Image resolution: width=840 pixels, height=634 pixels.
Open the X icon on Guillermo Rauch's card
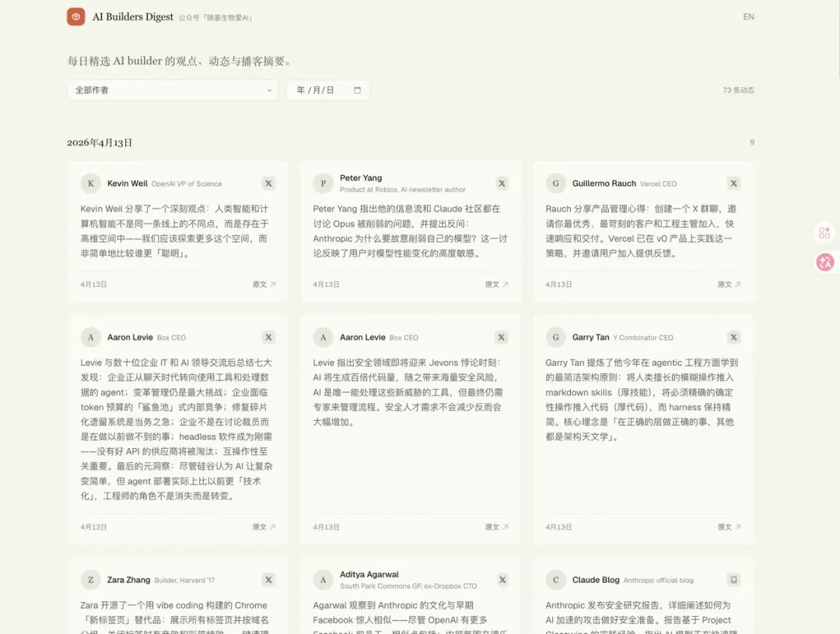click(733, 184)
